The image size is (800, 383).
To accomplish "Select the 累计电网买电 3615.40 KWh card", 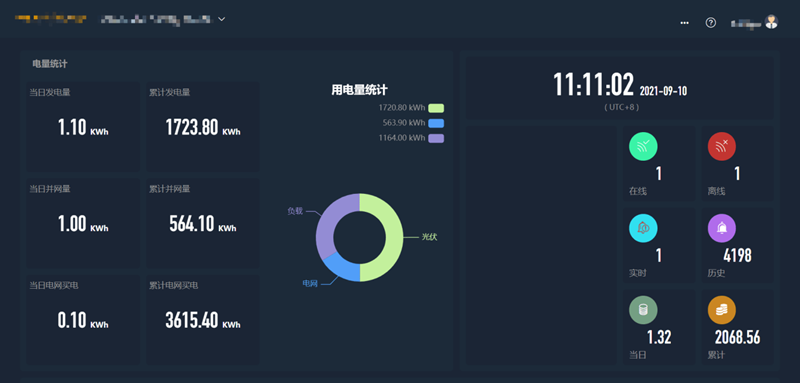I will point(203,320).
